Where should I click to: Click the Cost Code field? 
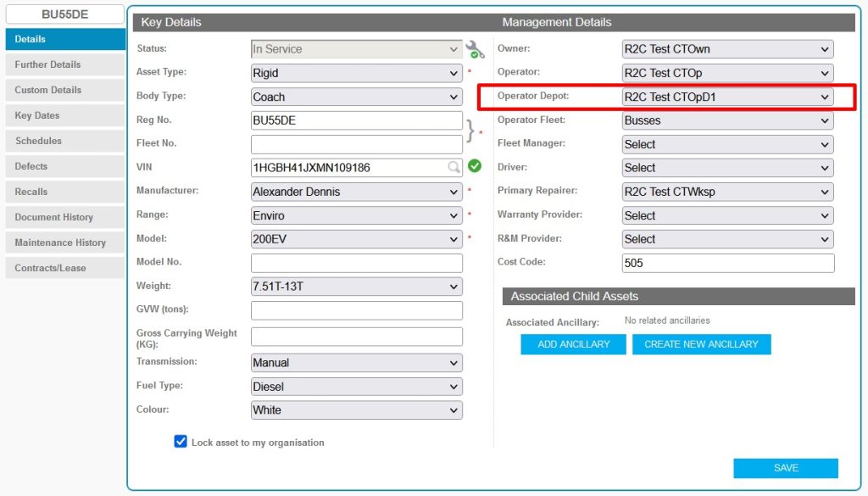[728, 263]
